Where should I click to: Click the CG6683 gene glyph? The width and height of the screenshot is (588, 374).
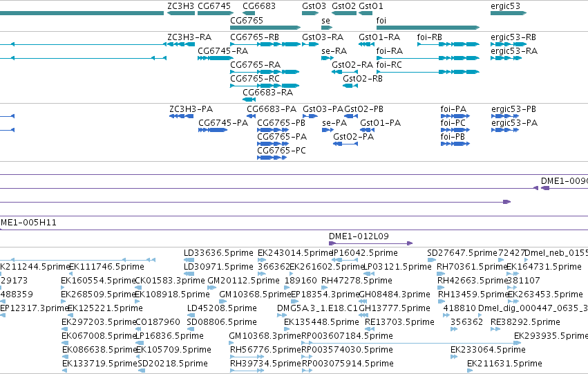pos(249,13)
